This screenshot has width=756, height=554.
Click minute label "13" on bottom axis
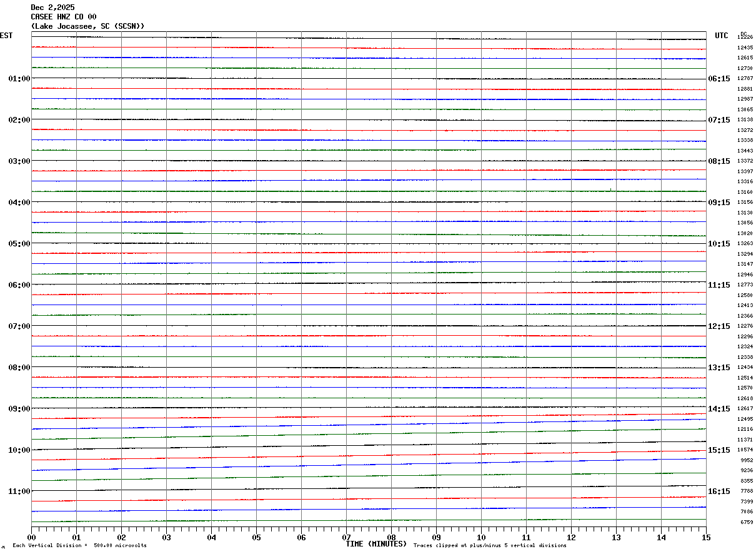[616, 537]
